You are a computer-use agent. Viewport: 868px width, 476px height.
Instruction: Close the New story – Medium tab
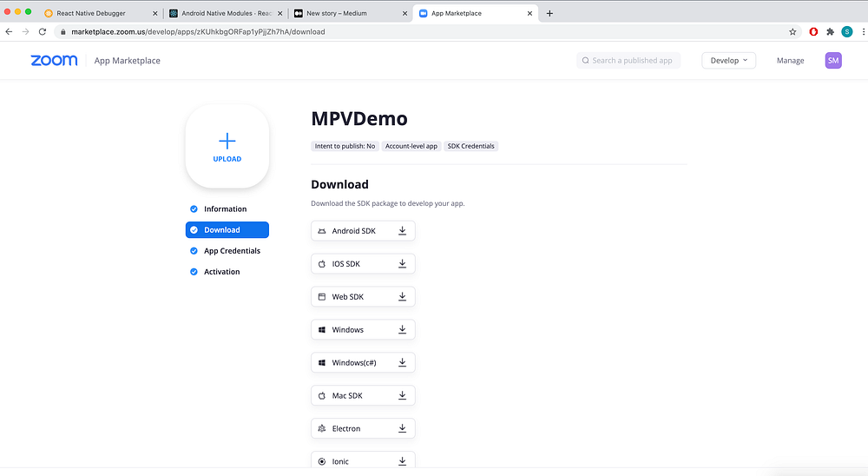pos(404,13)
